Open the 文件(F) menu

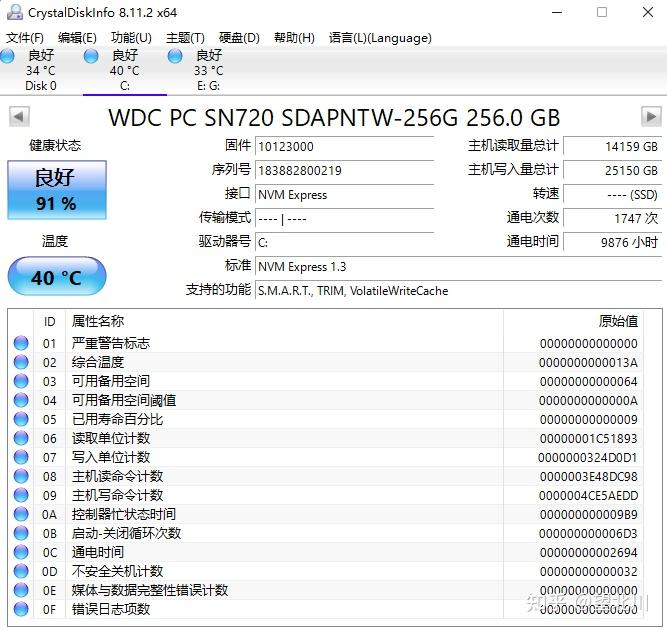(x=25, y=38)
